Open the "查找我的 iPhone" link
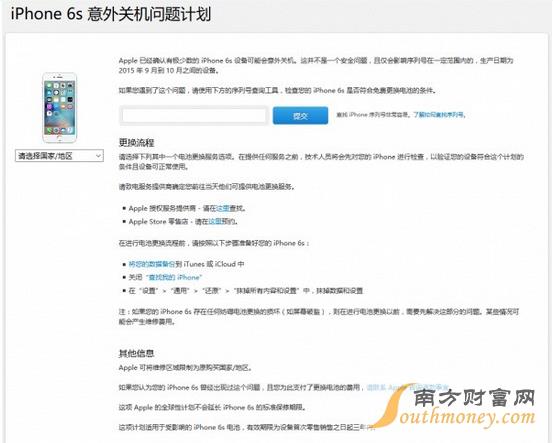The width and height of the screenshot is (553, 443). tap(174, 277)
